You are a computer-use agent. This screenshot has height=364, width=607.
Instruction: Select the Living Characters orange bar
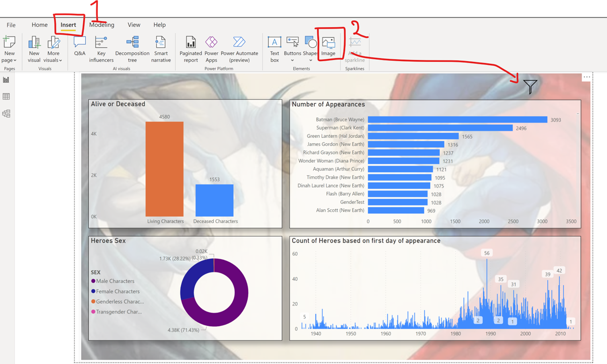[x=164, y=169]
